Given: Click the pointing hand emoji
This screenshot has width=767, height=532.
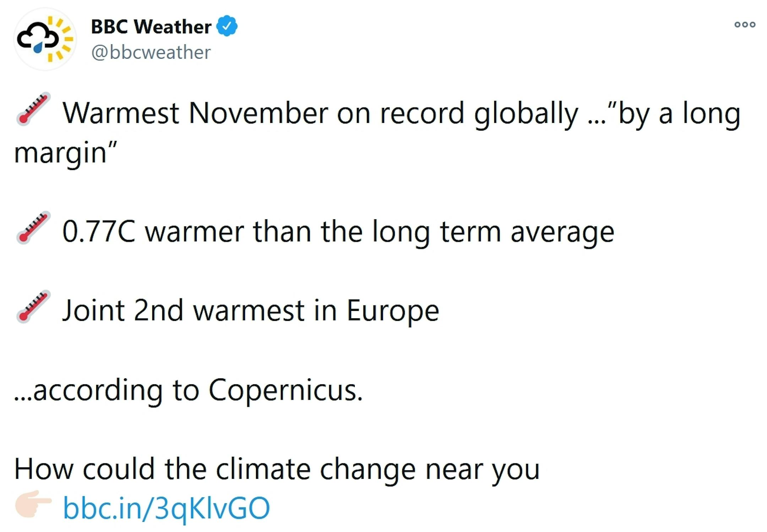Looking at the screenshot, I should [33, 504].
